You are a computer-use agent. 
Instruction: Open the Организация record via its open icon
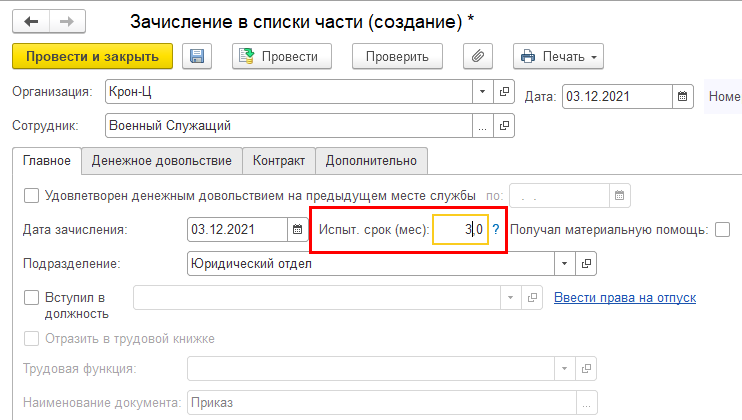tap(504, 92)
